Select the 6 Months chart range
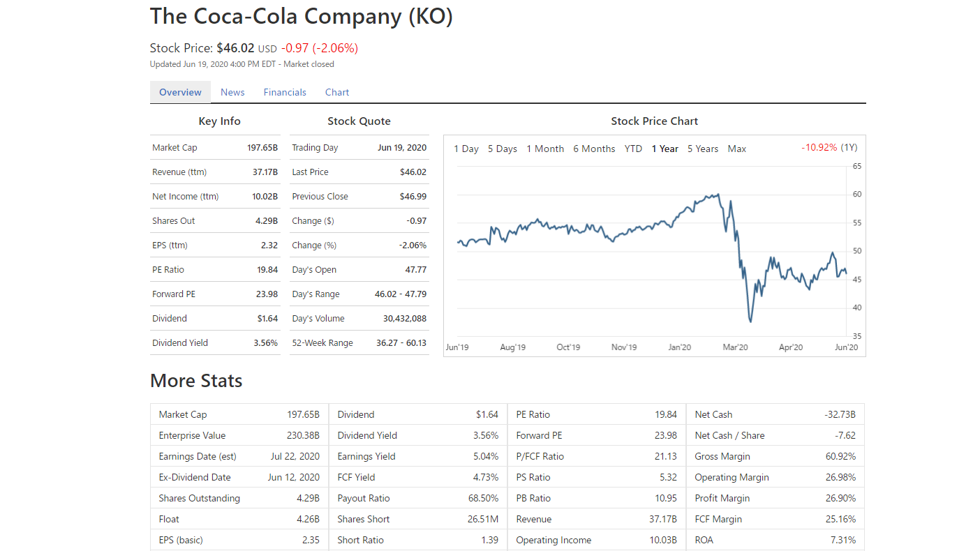This screenshot has width=980, height=551. 594,149
